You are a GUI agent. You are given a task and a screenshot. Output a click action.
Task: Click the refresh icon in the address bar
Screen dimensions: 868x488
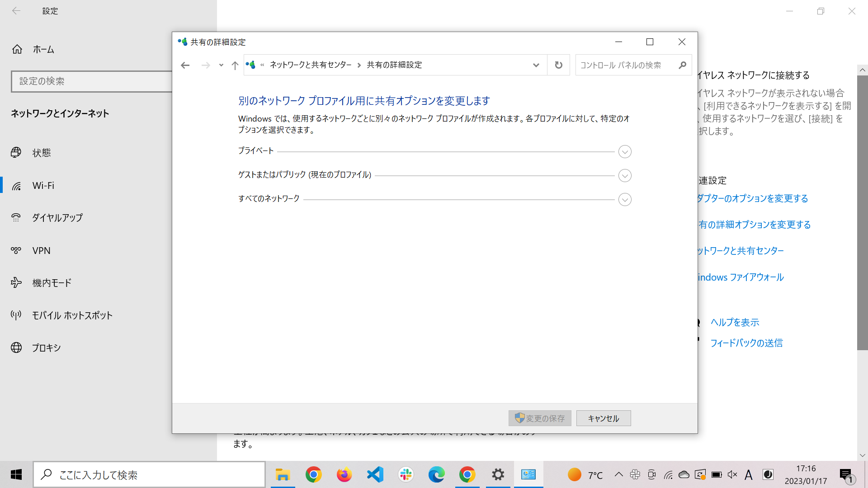[558, 65]
